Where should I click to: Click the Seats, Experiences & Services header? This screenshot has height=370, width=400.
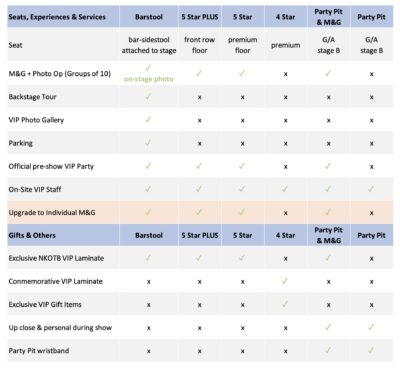(x=57, y=17)
